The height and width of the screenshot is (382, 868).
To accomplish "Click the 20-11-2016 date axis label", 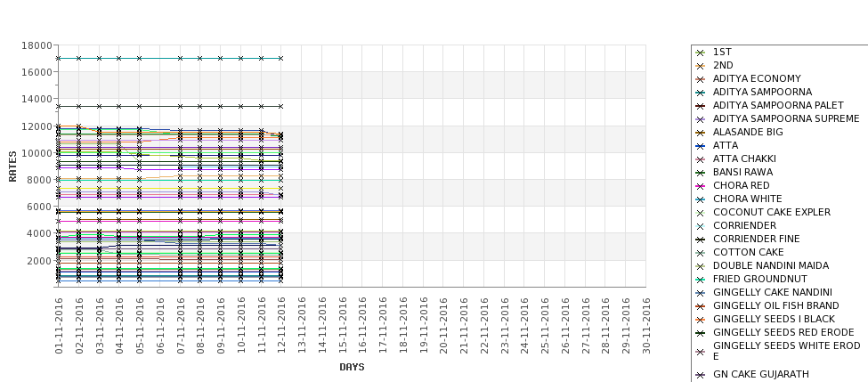I will click(x=444, y=326).
